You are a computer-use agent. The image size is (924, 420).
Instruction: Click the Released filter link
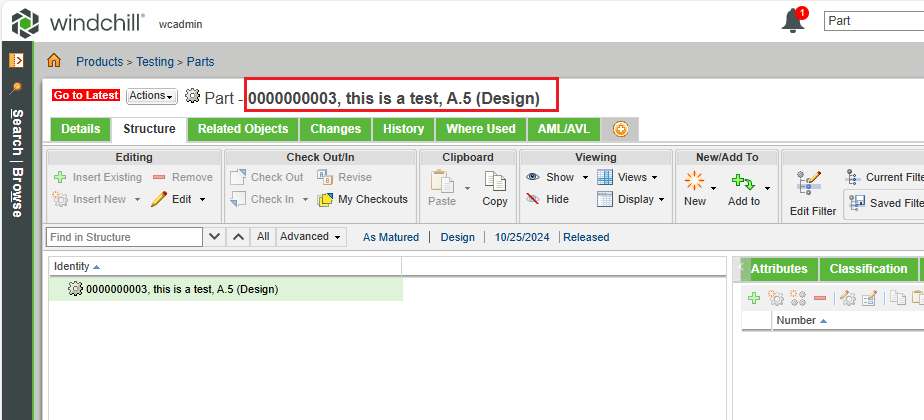tap(586, 237)
